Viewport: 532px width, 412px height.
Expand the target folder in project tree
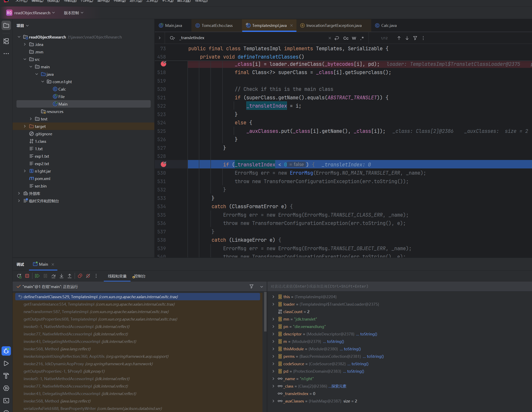pos(25,126)
